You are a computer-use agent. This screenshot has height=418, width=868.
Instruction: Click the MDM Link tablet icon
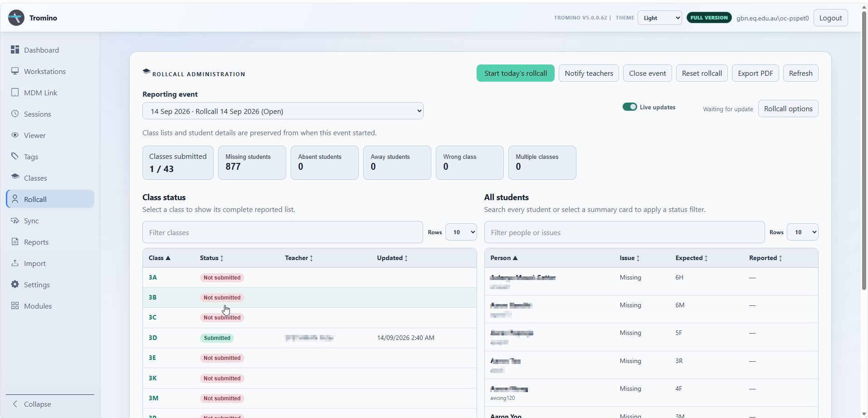pyautogui.click(x=15, y=92)
